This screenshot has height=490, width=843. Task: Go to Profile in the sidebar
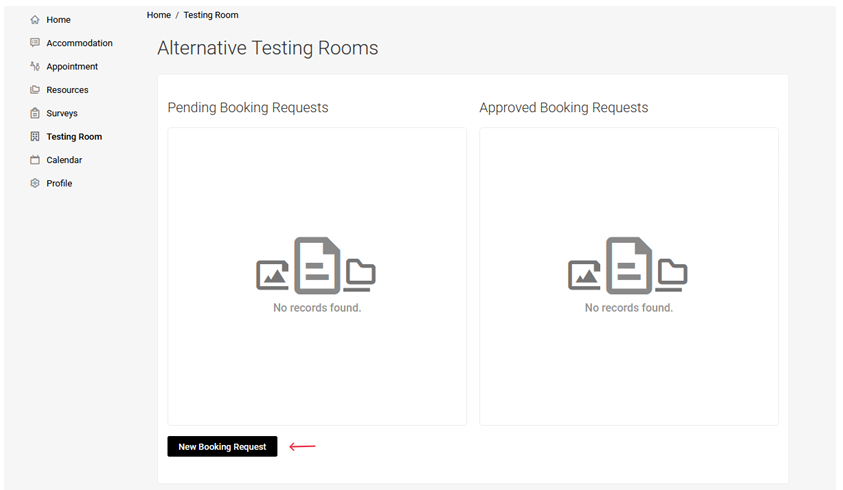(59, 183)
